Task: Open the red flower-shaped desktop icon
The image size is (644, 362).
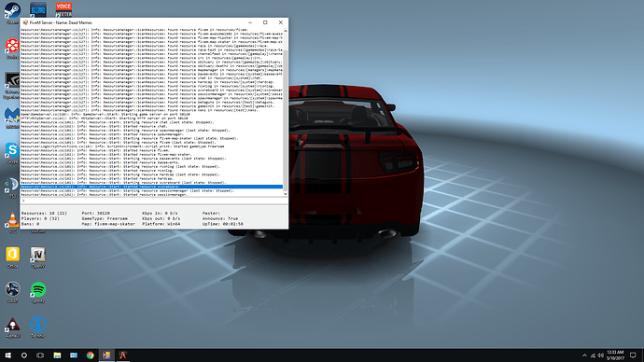Action: 12,46
